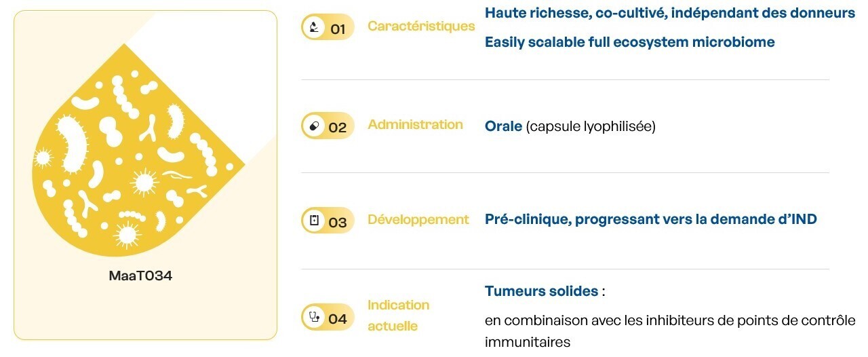Select the Administration heading
The width and height of the screenshot is (868, 357).
[x=415, y=124]
